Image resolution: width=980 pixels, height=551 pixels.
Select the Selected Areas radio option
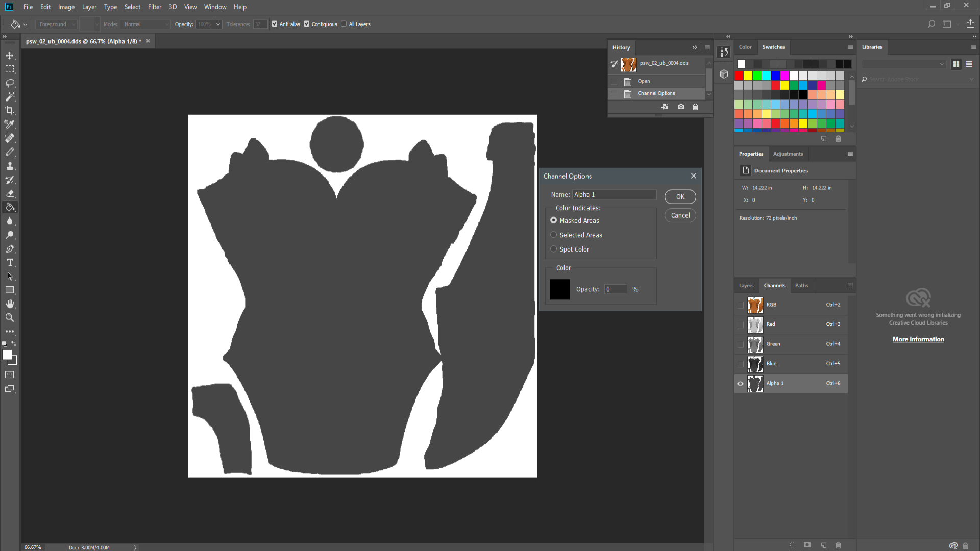tap(553, 235)
